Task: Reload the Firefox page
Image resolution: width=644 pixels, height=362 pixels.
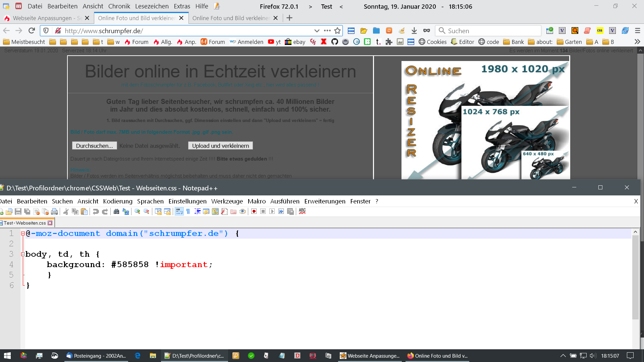Action: [32, 31]
